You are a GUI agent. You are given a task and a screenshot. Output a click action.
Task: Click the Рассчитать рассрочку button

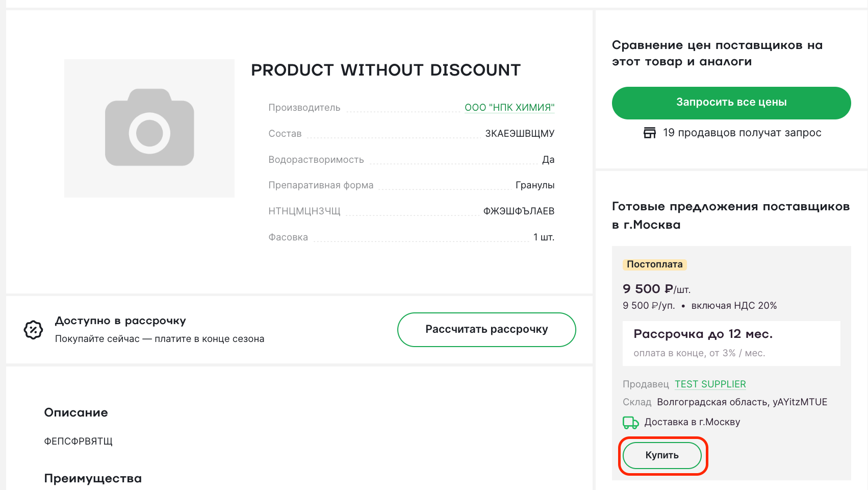click(x=487, y=330)
